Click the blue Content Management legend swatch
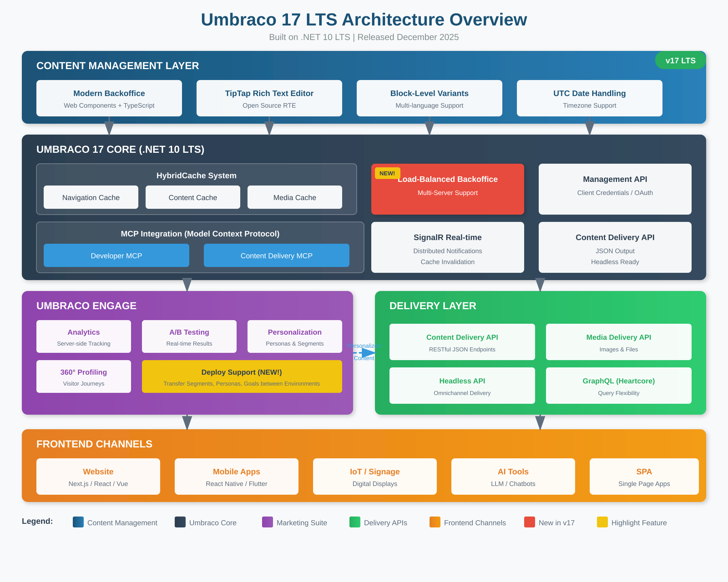Image resolution: width=728 pixels, height=582 pixels. point(78,522)
